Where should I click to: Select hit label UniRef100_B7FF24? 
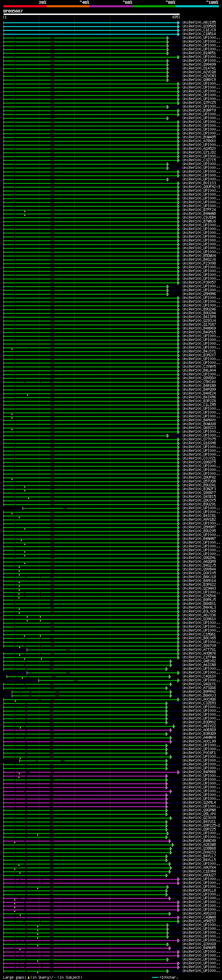click(x=199, y=210)
